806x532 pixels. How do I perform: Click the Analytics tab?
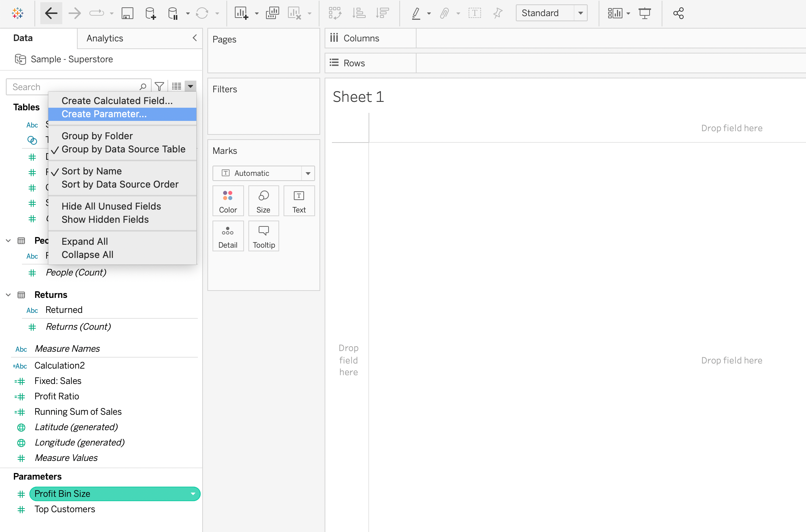(x=105, y=38)
